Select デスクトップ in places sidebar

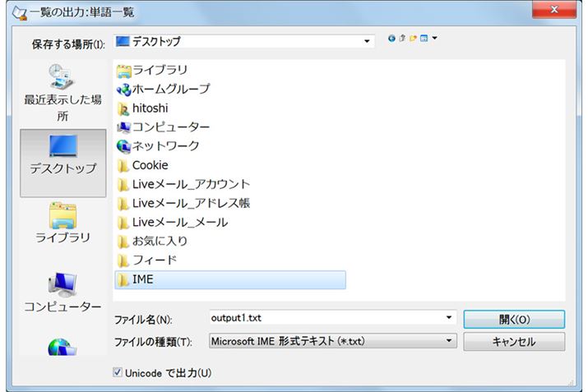63,163
